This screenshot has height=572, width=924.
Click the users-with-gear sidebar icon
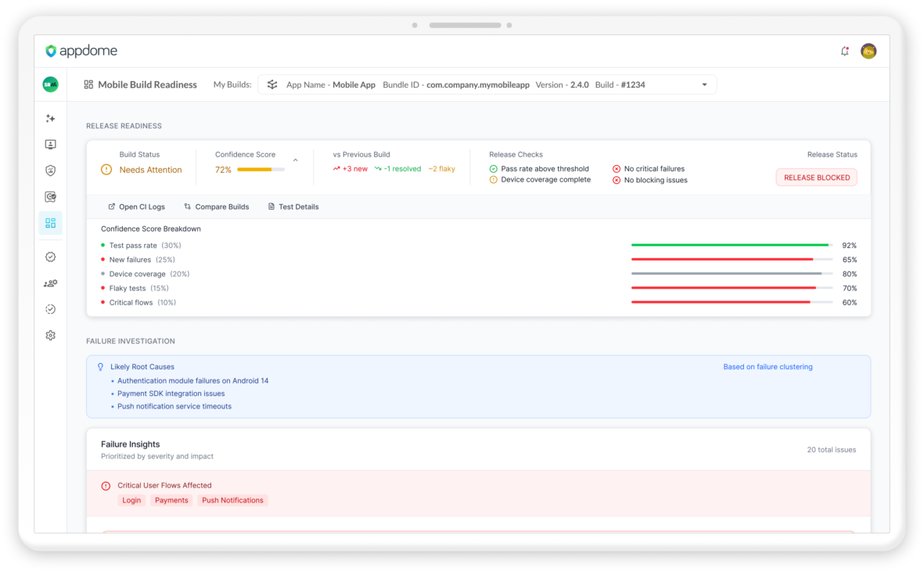(x=50, y=283)
